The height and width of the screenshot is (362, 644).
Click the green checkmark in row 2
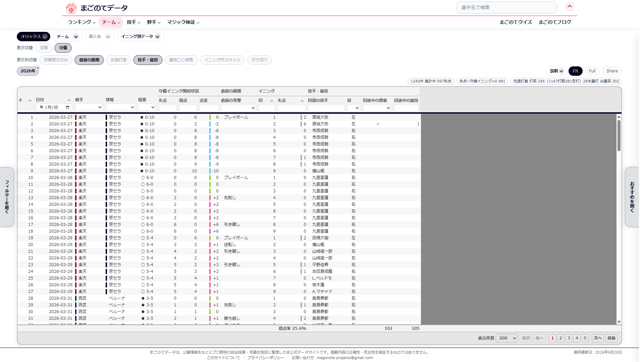click(x=378, y=124)
